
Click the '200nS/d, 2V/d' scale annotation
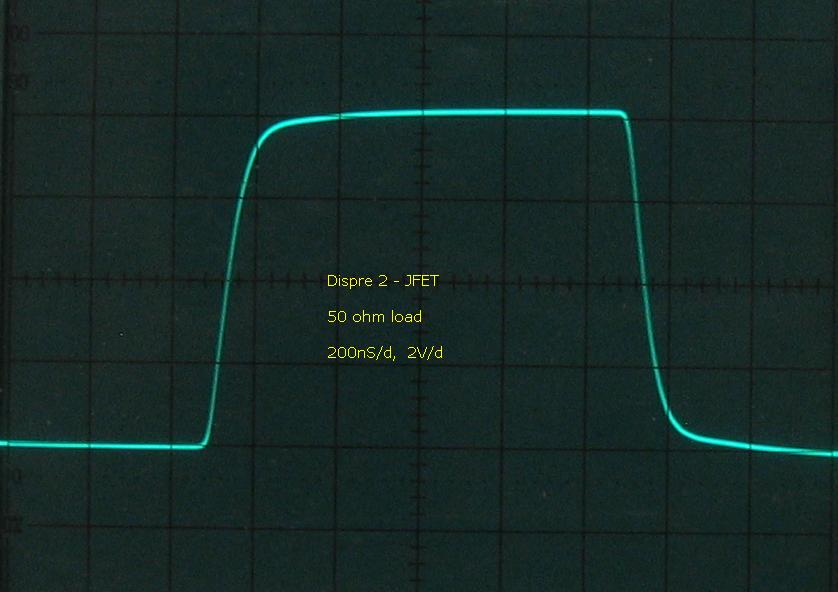pos(385,353)
